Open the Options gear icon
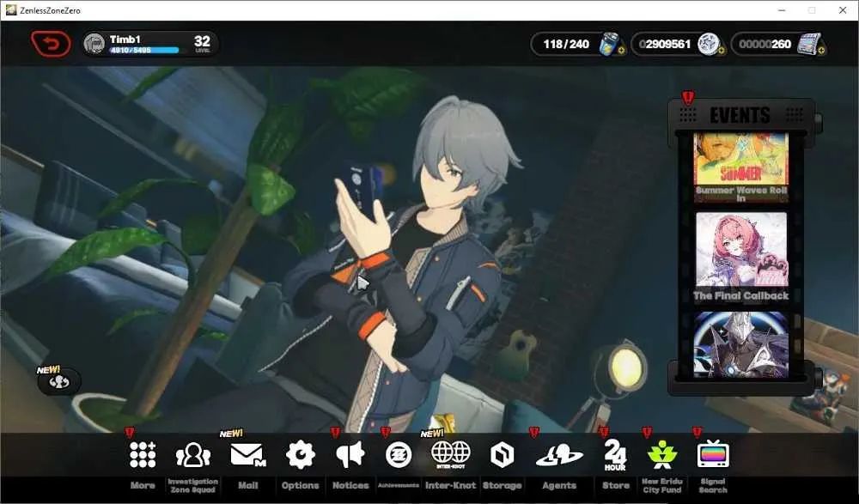The height and width of the screenshot is (504, 859). tap(300, 455)
